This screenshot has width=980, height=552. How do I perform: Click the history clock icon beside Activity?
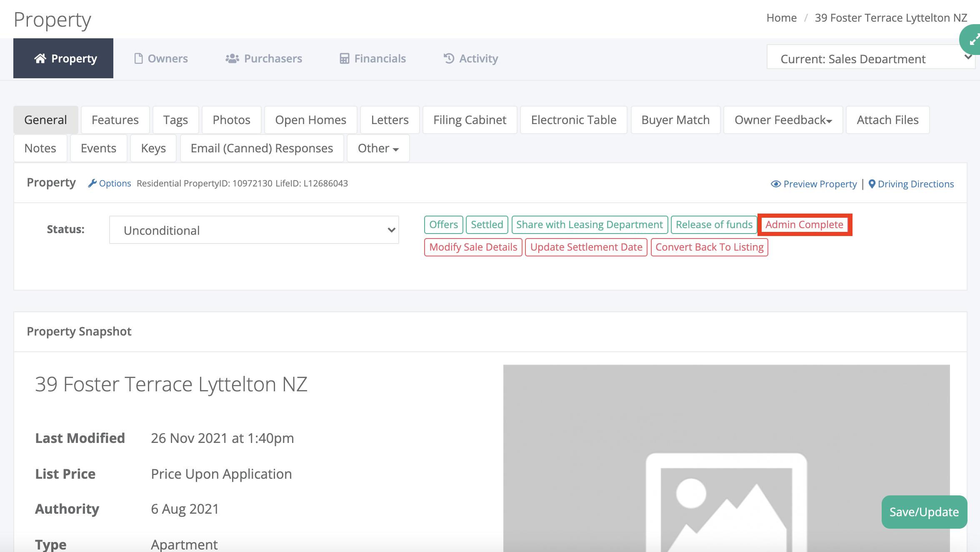coord(449,58)
